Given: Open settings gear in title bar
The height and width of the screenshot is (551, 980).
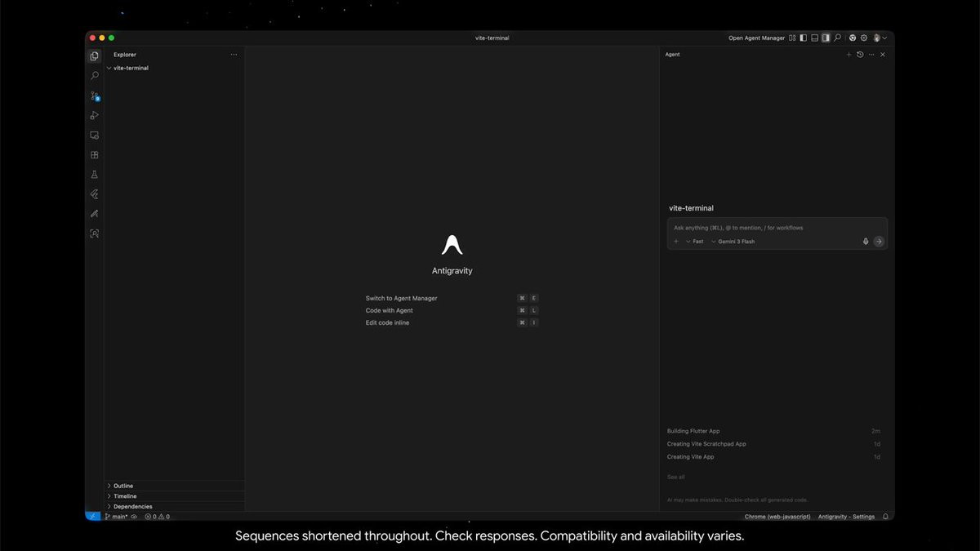Looking at the screenshot, I should (864, 38).
